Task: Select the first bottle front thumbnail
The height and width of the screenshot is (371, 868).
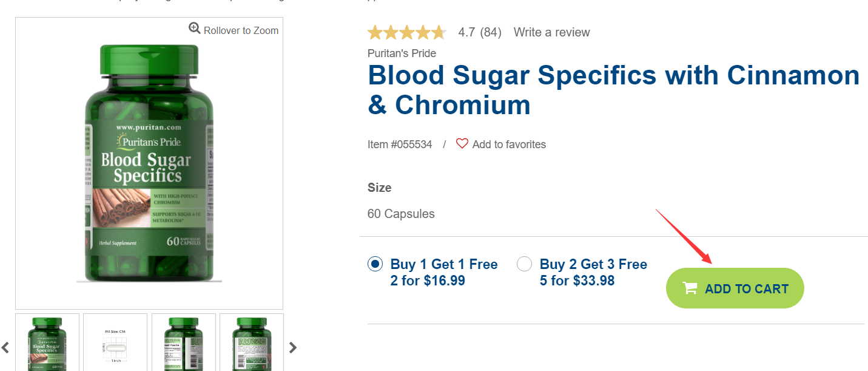Action: [47, 343]
